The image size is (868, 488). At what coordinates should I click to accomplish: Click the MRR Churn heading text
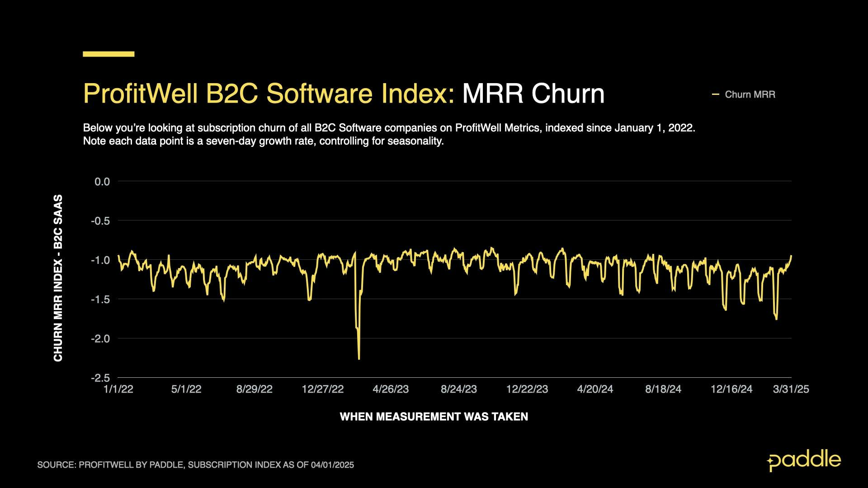(x=533, y=94)
